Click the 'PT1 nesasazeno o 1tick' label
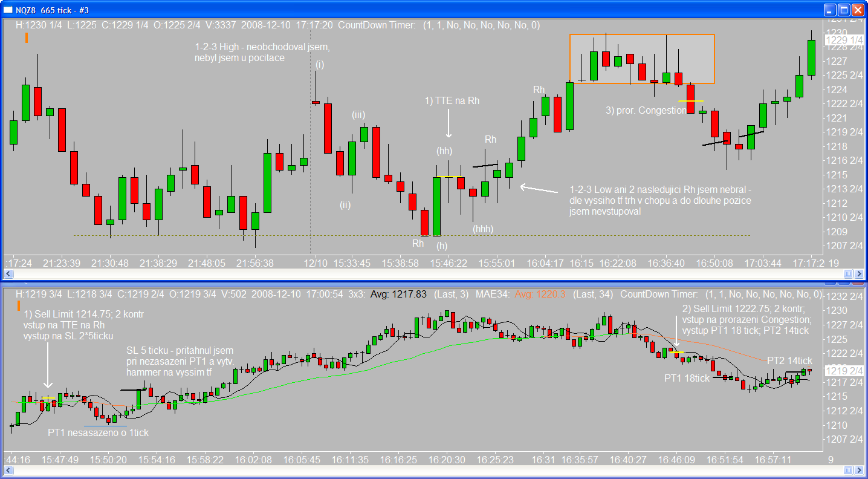Image resolution: width=868 pixels, height=479 pixels. (x=98, y=432)
